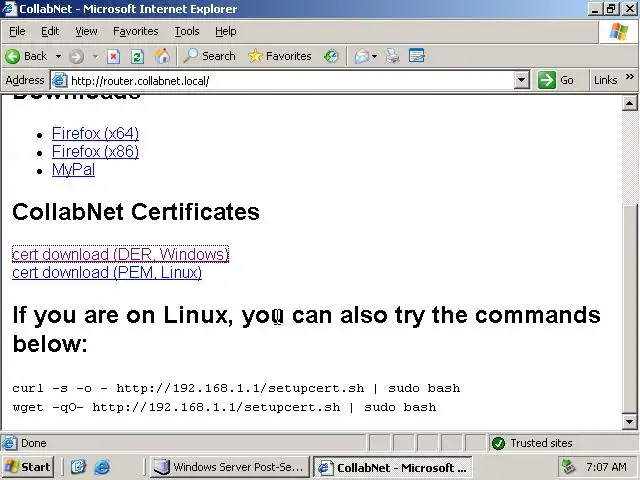Viewport: 640px width, 480px height.
Task: Click the Show Desktop quick launch icon
Action: pos(78,467)
